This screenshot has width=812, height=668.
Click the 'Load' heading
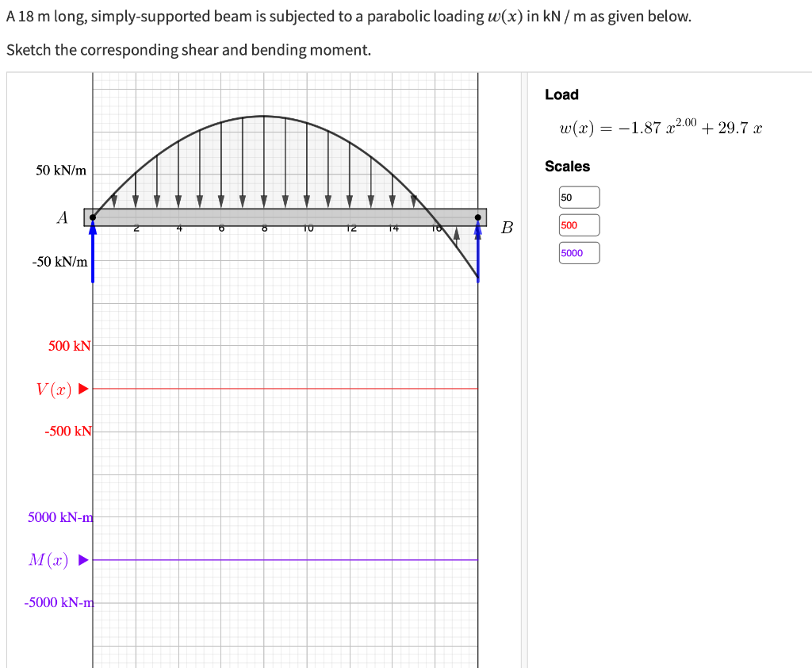(x=561, y=94)
